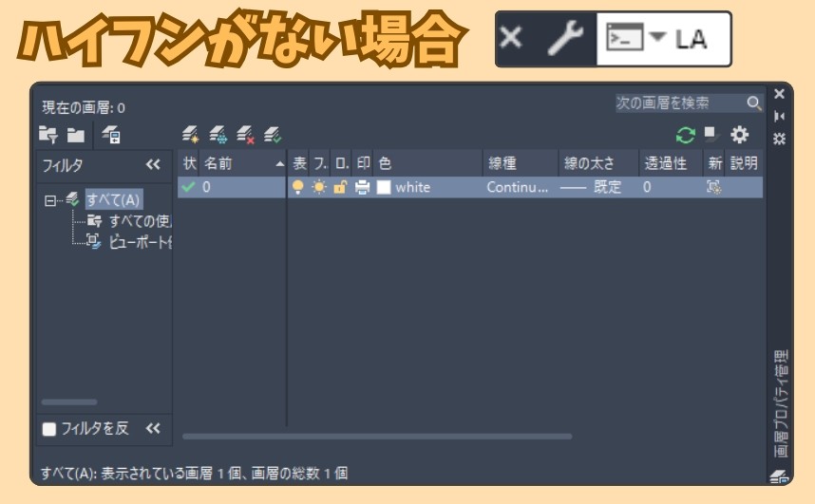Toggle layer 0 new viewport freeze icon
The image size is (815, 504).
point(714,188)
